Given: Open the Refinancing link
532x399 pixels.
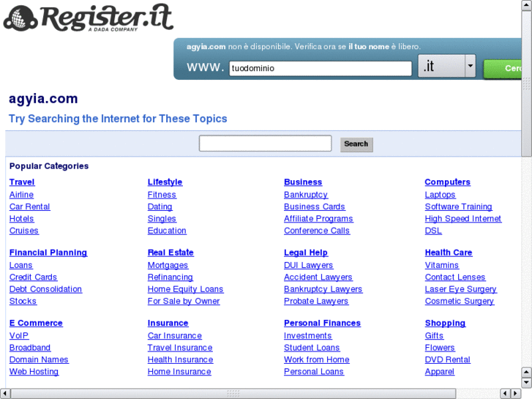Looking at the screenshot, I should pyautogui.click(x=171, y=277).
